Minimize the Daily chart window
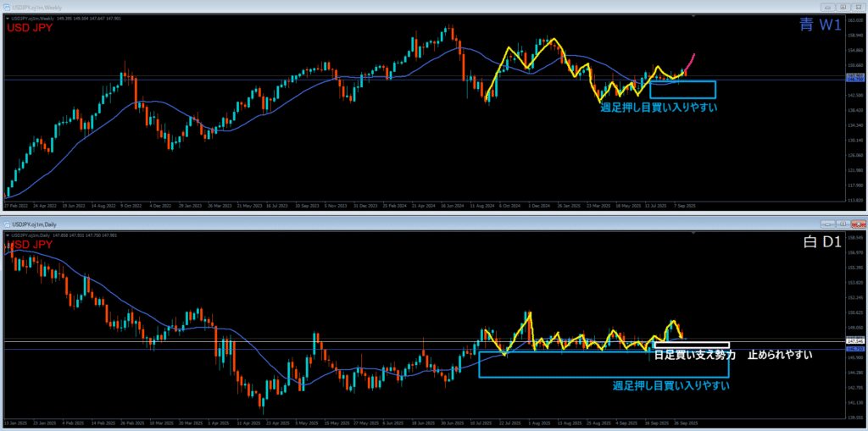 828,224
